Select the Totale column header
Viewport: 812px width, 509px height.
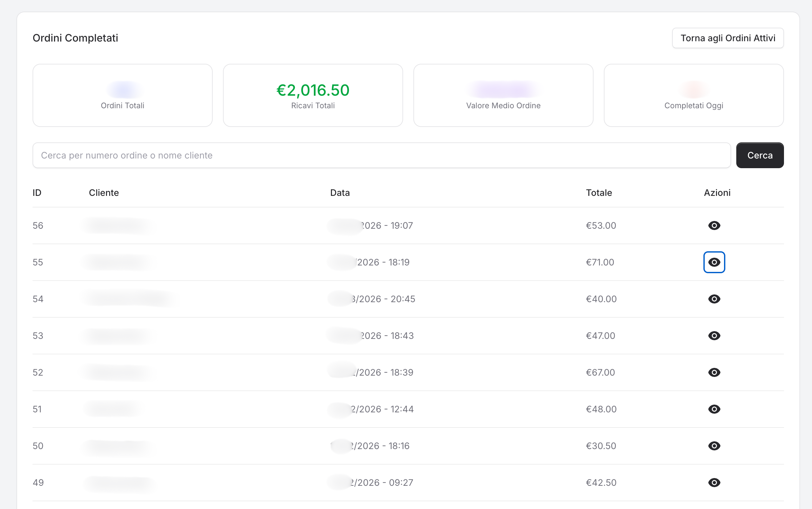point(599,193)
